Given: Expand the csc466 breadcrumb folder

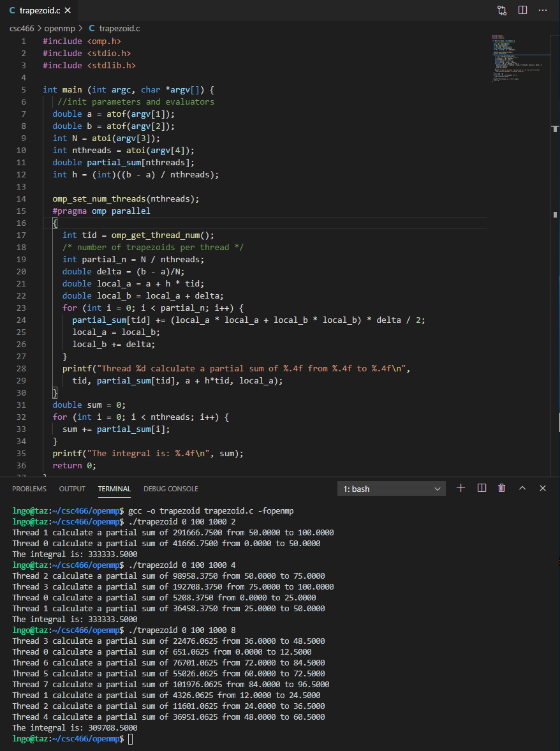Looking at the screenshot, I should 22,29.
